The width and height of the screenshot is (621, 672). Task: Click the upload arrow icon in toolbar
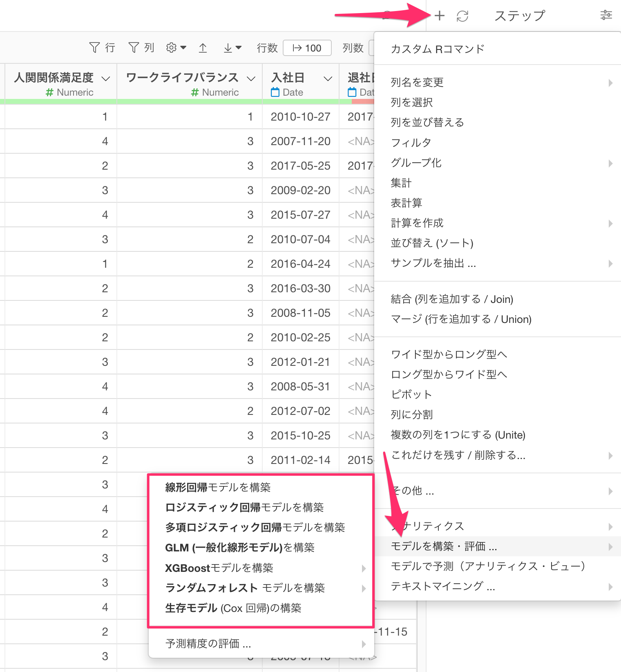pos(203,48)
